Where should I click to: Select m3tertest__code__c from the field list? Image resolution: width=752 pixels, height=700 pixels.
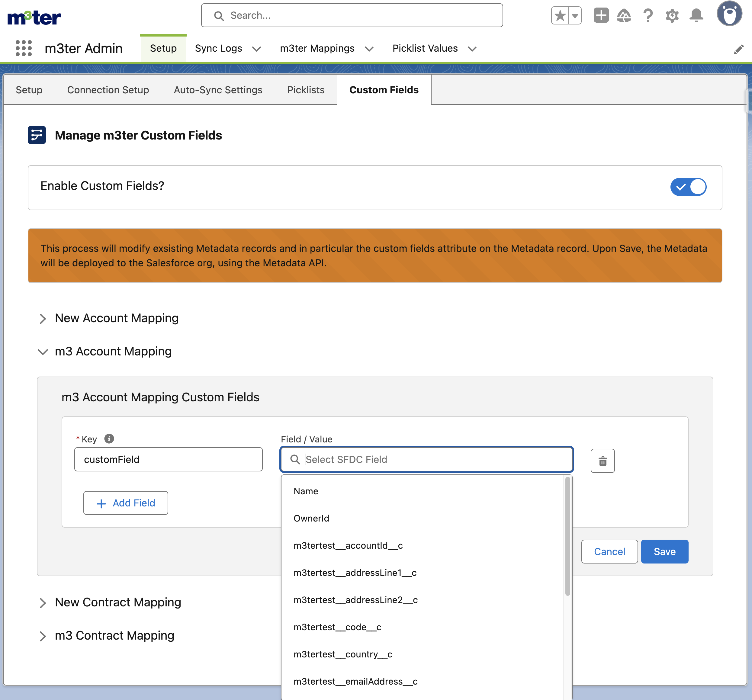click(337, 627)
